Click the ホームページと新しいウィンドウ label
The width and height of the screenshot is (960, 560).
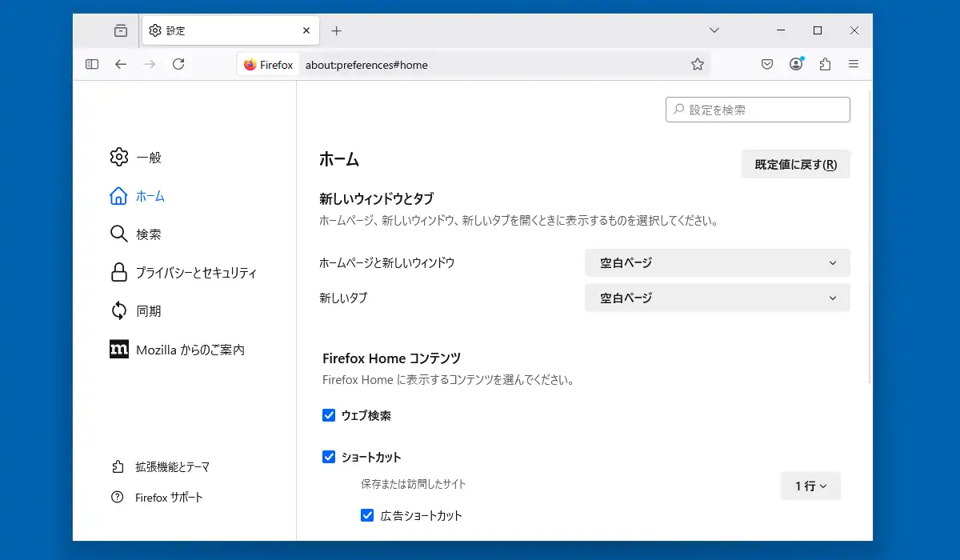387,262
